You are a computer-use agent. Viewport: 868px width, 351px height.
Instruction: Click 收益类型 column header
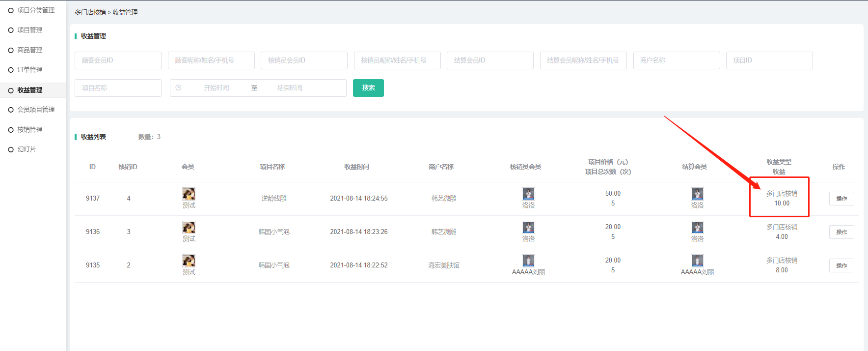pyautogui.click(x=779, y=162)
